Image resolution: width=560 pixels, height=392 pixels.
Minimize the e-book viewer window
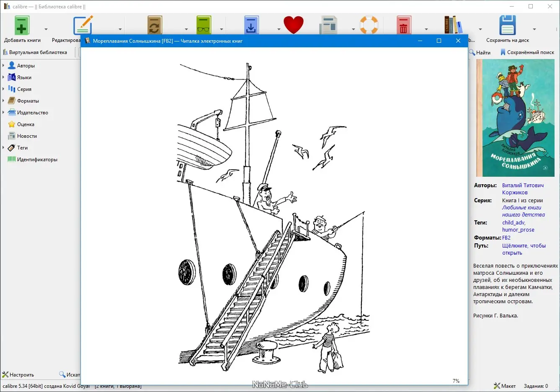pyautogui.click(x=420, y=41)
